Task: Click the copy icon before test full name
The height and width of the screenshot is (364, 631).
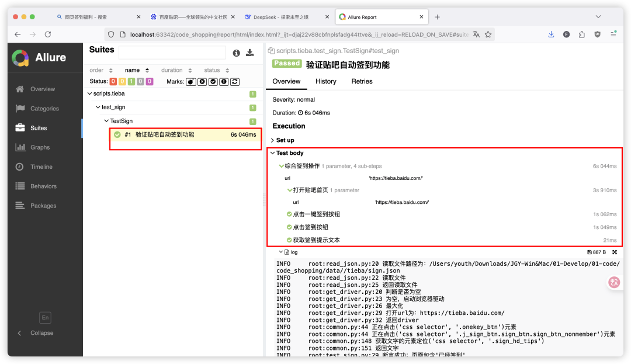Action: click(271, 51)
